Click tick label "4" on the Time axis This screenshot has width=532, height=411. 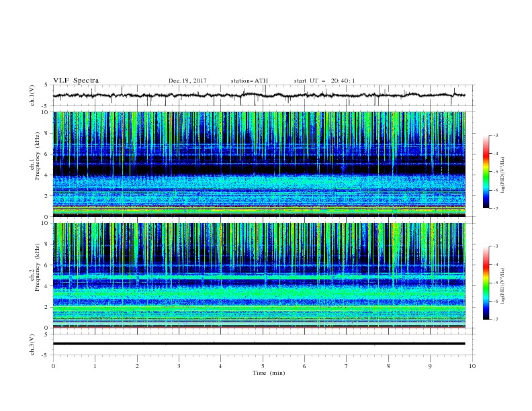[x=220, y=366]
